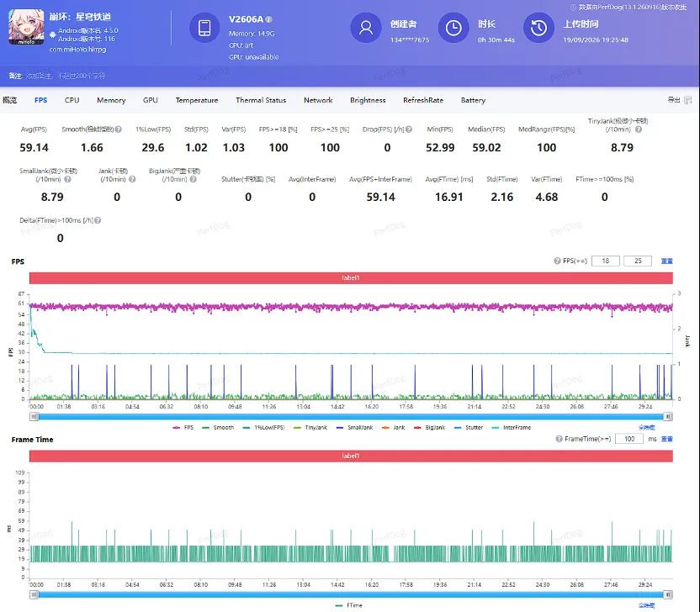
Task: Click 重置 beside the FPS threshold inputs
Action: (x=666, y=261)
